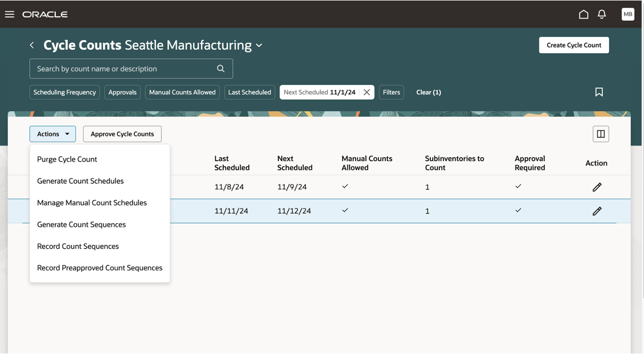The height and width of the screenshot is (354, 644).
Task: Open the notifications bell
Action: click(x=602, y=14)
